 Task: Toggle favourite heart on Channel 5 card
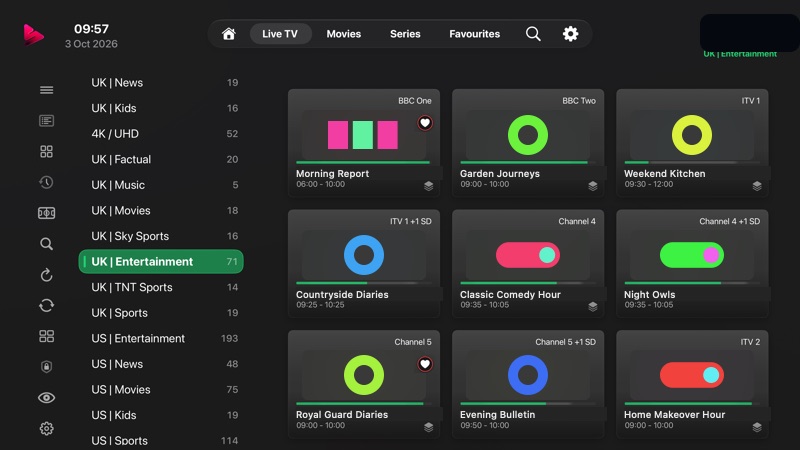click(x=425, y=364)
